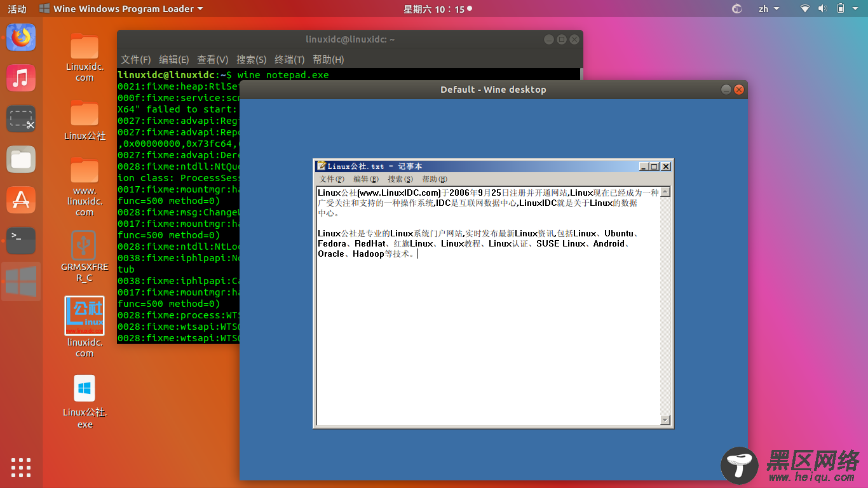Open terminal 文件(F) menu
868x488 pixels.
[136, 59]
